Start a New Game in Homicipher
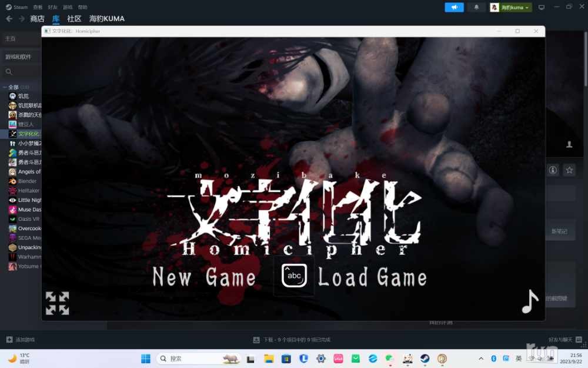588x368 pixels. click(204, 277)
